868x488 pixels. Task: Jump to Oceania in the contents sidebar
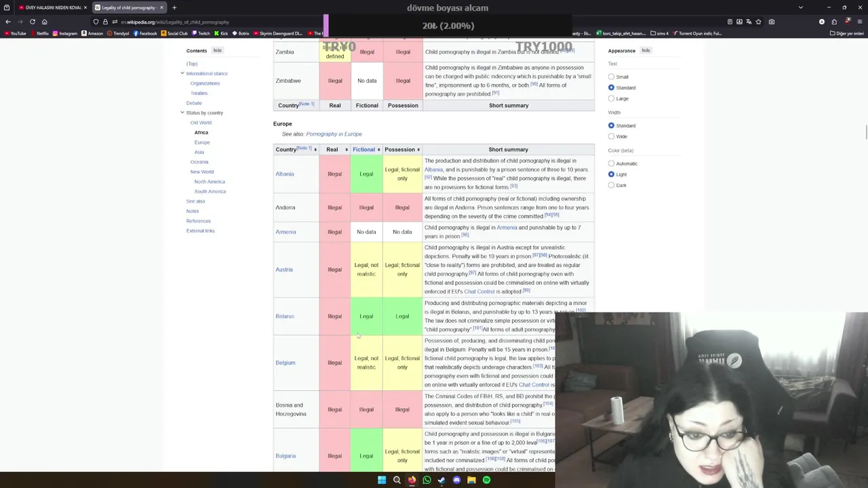(199, 162)
